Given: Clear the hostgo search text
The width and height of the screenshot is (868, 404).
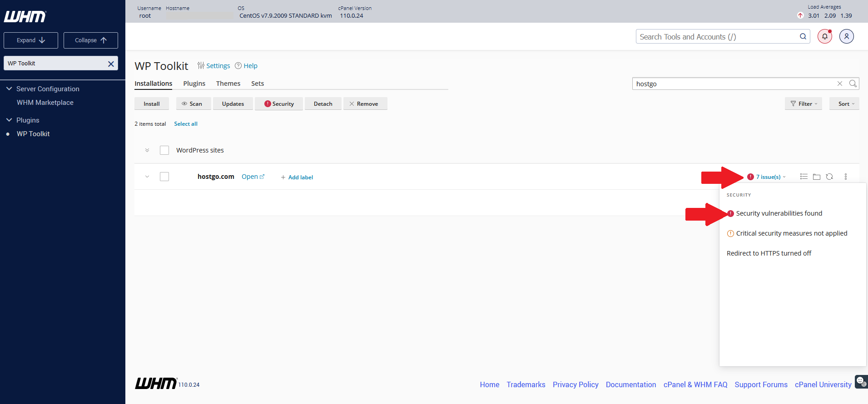Looking at the screenshot, I should tap(840, 84).
